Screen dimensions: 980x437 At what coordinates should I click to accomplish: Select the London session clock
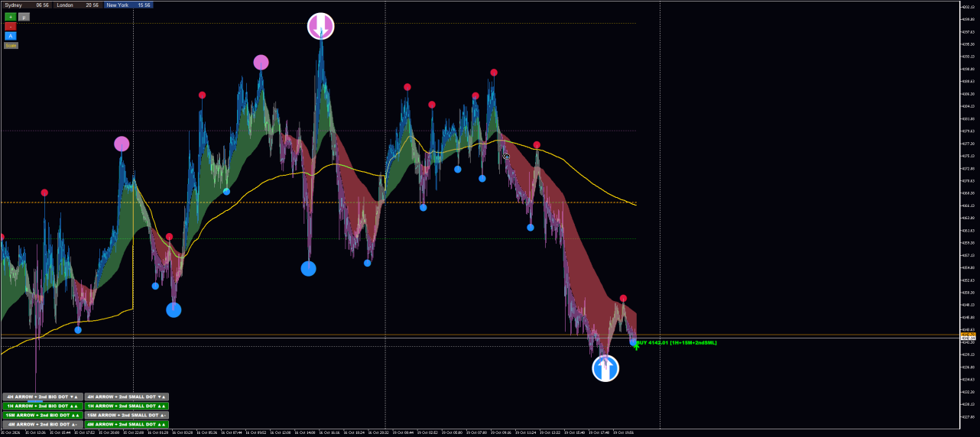tap(77, 5)
